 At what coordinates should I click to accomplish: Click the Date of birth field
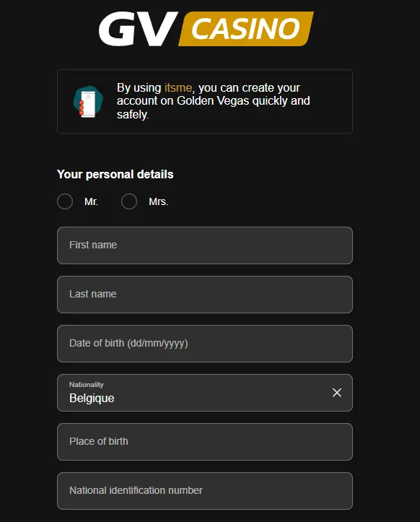click(x=205, y=344)
